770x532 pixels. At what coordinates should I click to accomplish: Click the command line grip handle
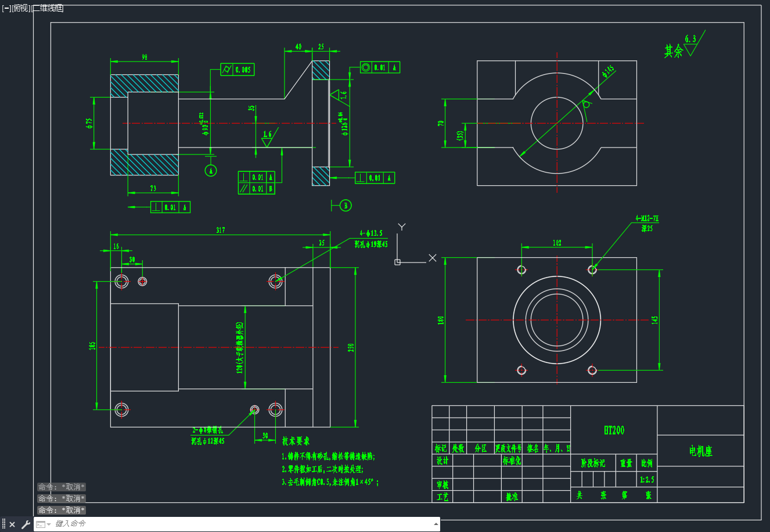coord(3,524)
